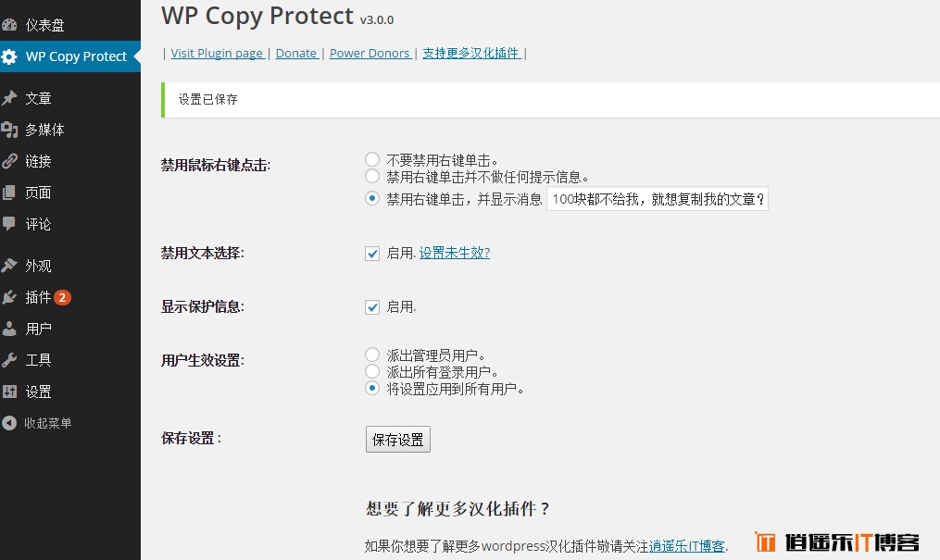Select 派出管理员用户 radio option
Screen dimensions: 940x560
[372, 355]
